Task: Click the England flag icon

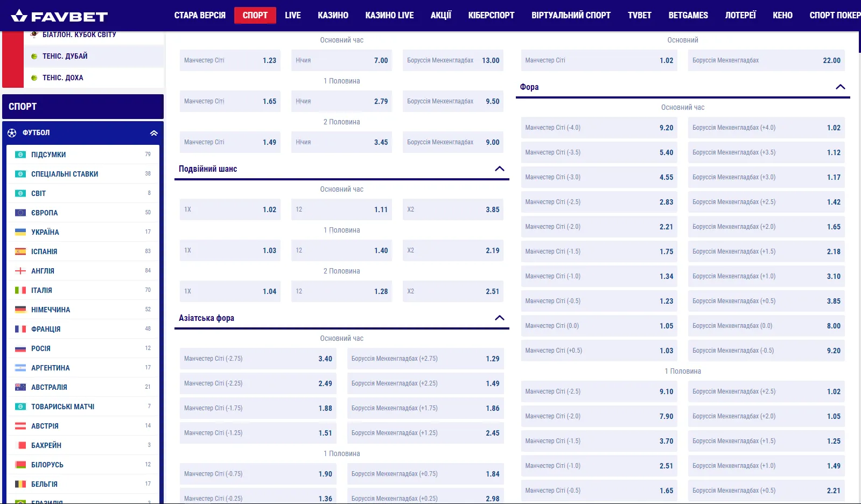Action: 20,271
